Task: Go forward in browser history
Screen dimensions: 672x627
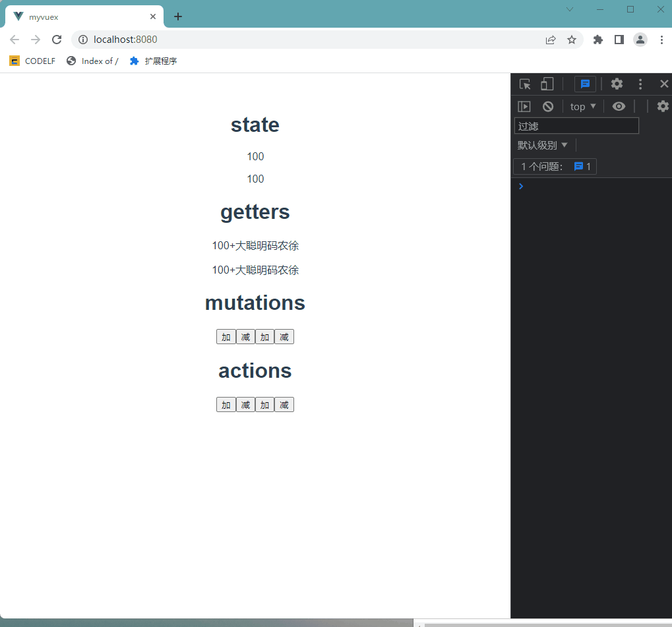Action: pos(36,40)
